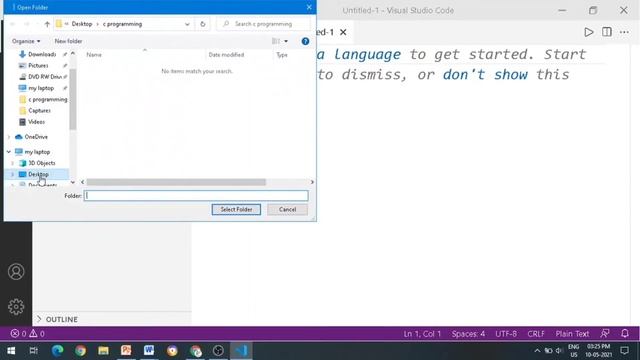Open feedback icon in status bar
The height and width of the screenshot is (360, 640).
[605, 333]
